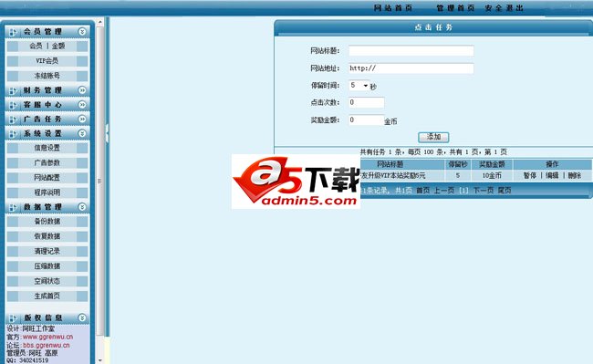Expand the 客服中心 section arrow
The height and width of the screenshot is (364, 593).
tap(82, 104)
